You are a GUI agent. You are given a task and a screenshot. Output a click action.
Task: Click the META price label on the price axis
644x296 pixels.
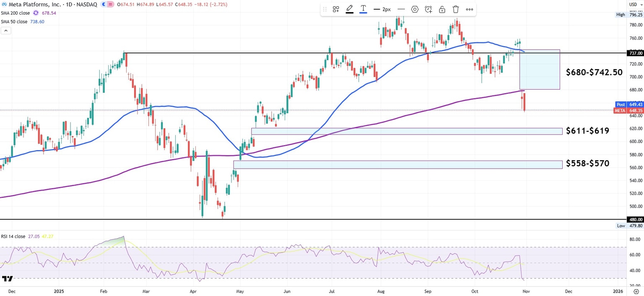click(621, 110)
